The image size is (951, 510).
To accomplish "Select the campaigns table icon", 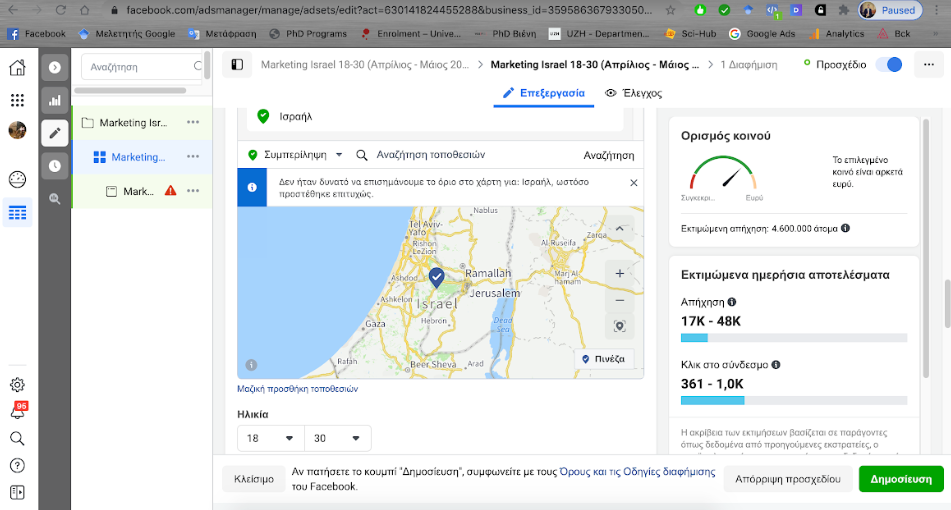I will (17, 213).
